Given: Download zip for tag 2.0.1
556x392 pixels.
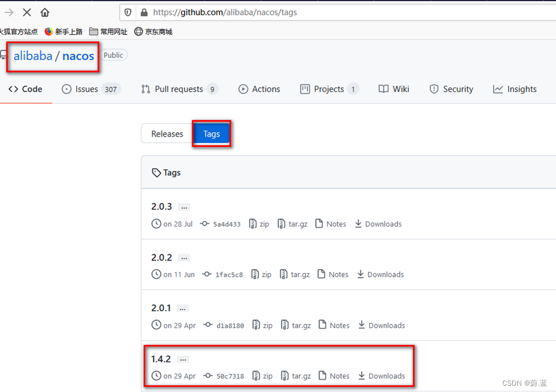Looking at the screenshot, I should click(x=262, y=325).
